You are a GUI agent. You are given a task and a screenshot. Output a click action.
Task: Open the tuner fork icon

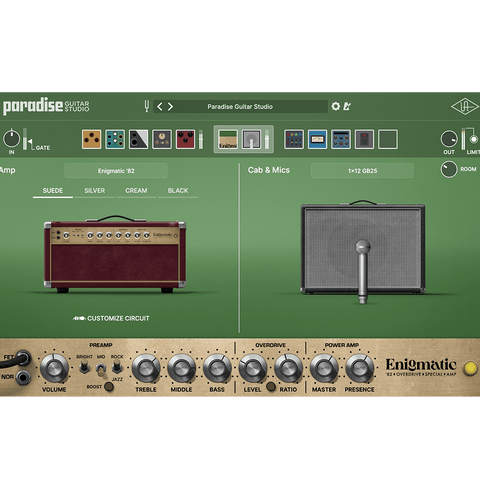pyautogui.click(x=147, y=106)
